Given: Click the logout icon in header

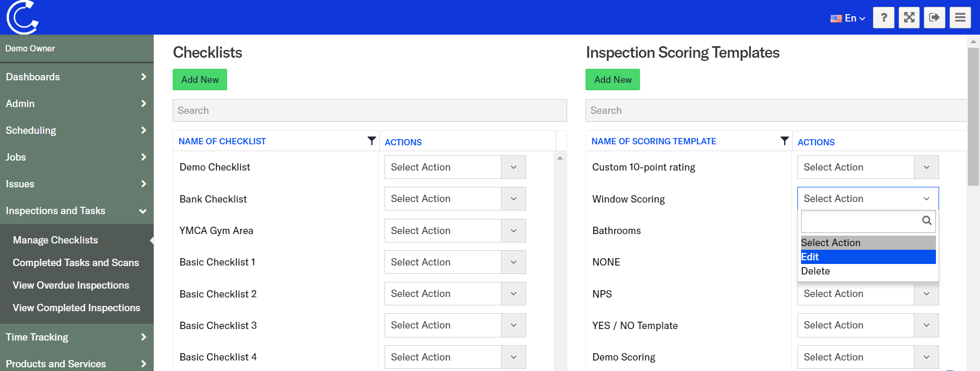Looking at the screenshot, I should pyautogui.click(x=934, y=18).
